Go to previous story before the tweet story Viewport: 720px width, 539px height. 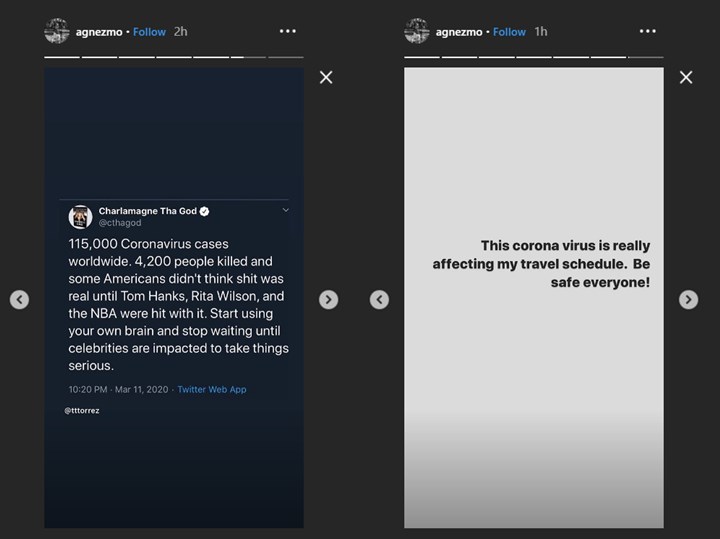coord(19,299)
